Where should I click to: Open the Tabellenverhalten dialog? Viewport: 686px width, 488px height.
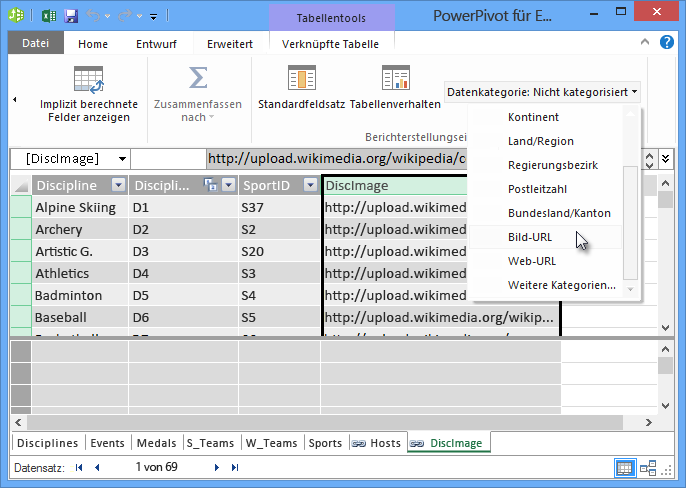point(395,88)
